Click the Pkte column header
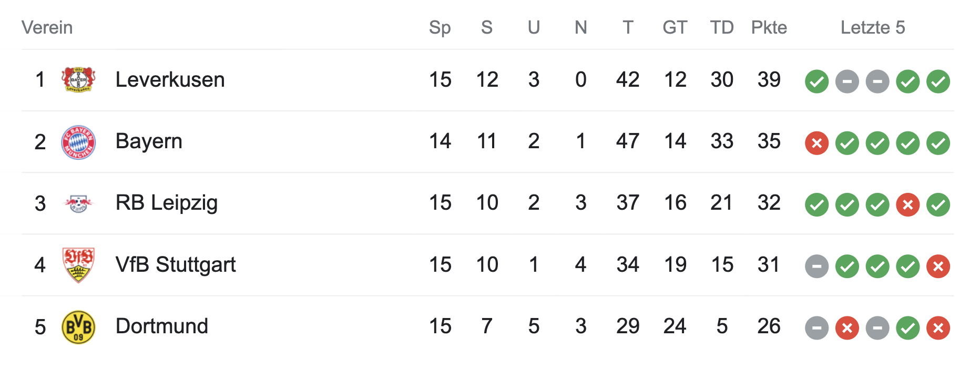This screenshot has height=369, width=980. click(x=769, y=27)
